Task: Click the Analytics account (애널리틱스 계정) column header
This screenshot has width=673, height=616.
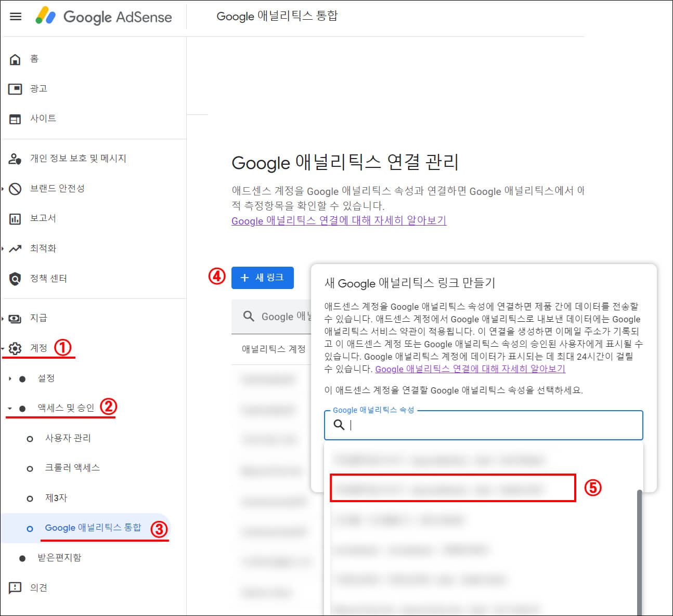Action: [x=274, y=349]
